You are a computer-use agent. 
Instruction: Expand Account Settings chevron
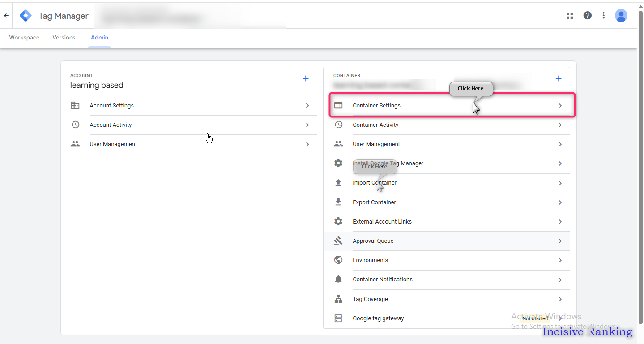pos(307,106)
